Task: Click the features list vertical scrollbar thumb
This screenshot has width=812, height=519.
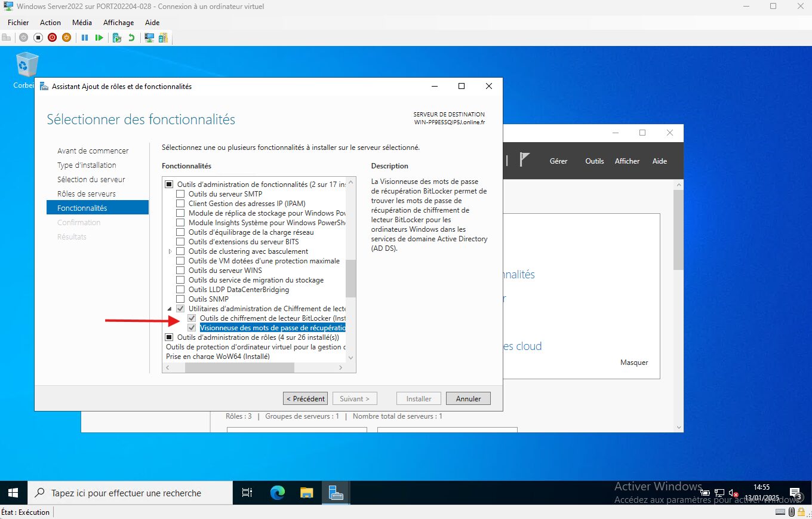Action: click(x=350, y=278)
